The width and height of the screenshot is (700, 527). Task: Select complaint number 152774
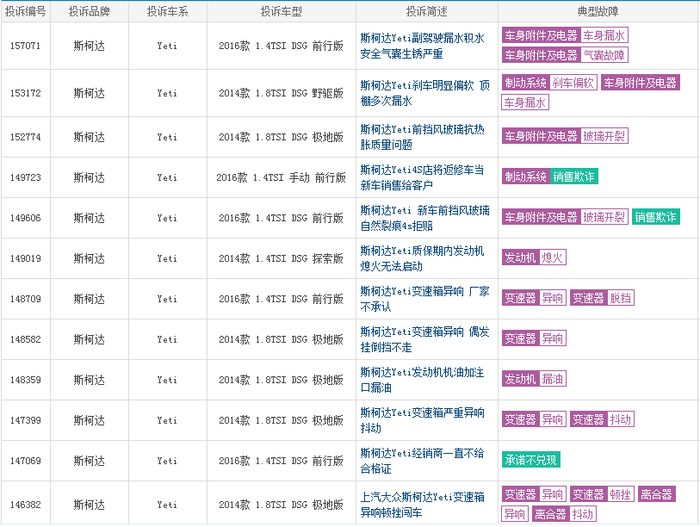coord(25,137)
